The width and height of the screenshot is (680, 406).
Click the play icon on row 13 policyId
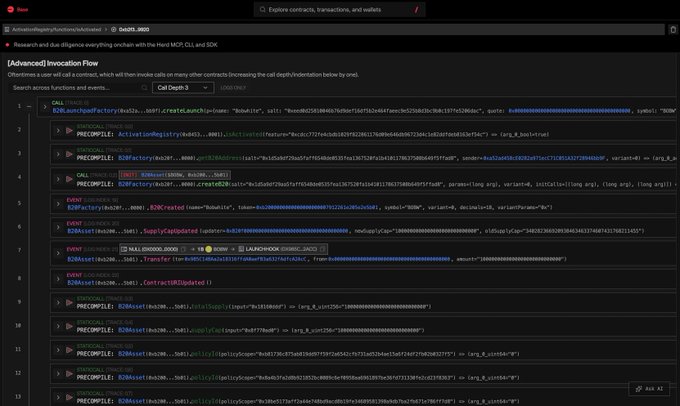click(69, 397)
